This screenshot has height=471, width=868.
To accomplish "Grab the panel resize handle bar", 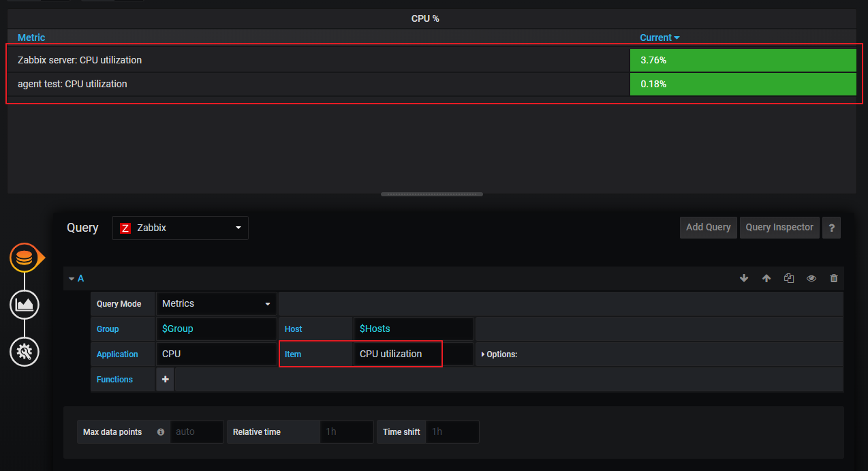I will click(x=432, y=194).
